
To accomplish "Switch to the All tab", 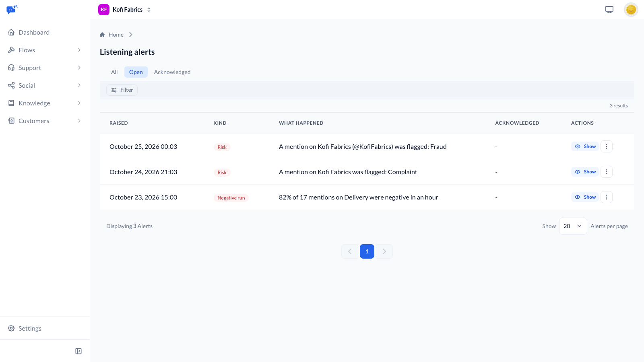I will pyautogui.click(x=114, y=72).
